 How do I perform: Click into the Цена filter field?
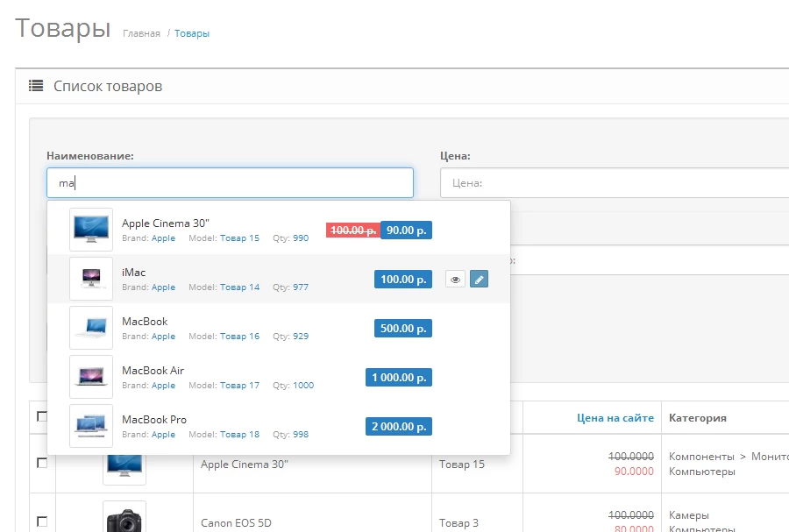coord(615,183)
